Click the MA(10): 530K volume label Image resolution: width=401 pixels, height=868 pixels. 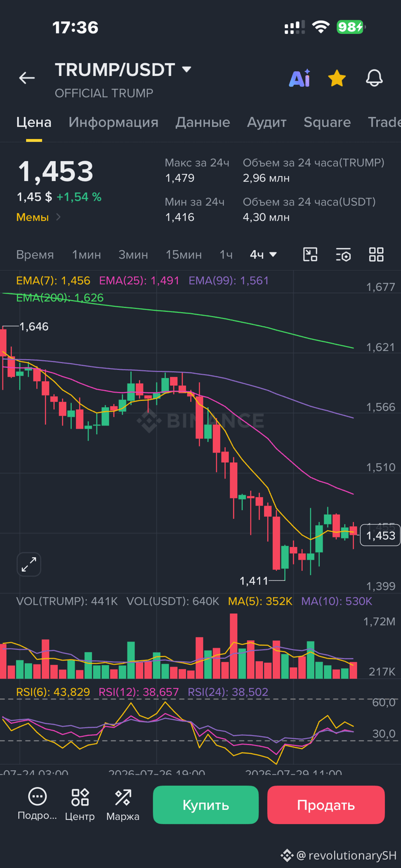pyautogui.click(x=337, y=601)
